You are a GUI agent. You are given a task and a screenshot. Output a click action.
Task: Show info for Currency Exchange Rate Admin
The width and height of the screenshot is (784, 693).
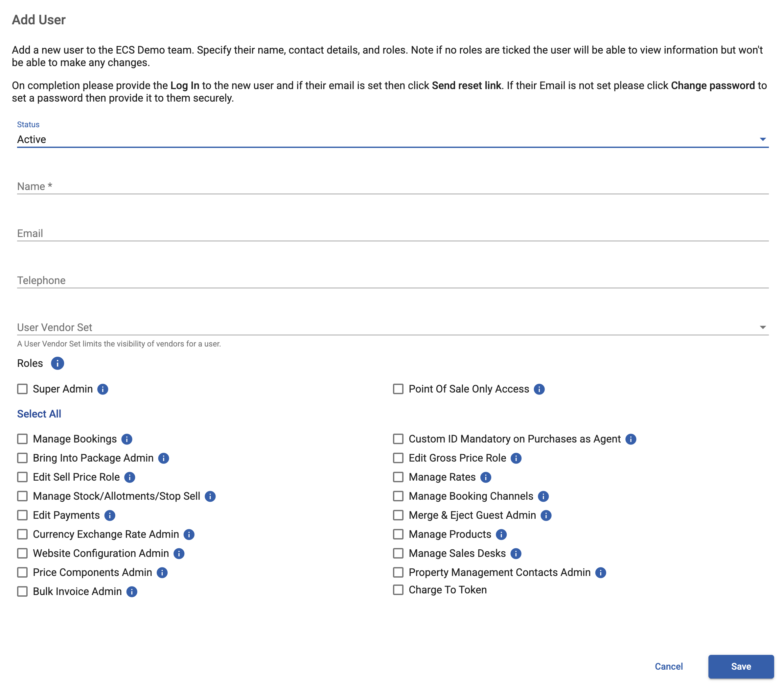[x=189, y=535]
